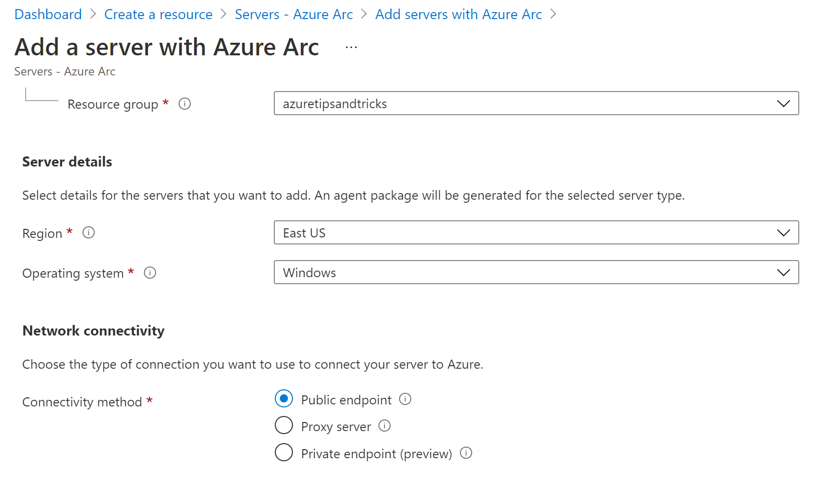Click the Operating system info icon
This screenshot has height=504, width=835.
tap(150, 273)
